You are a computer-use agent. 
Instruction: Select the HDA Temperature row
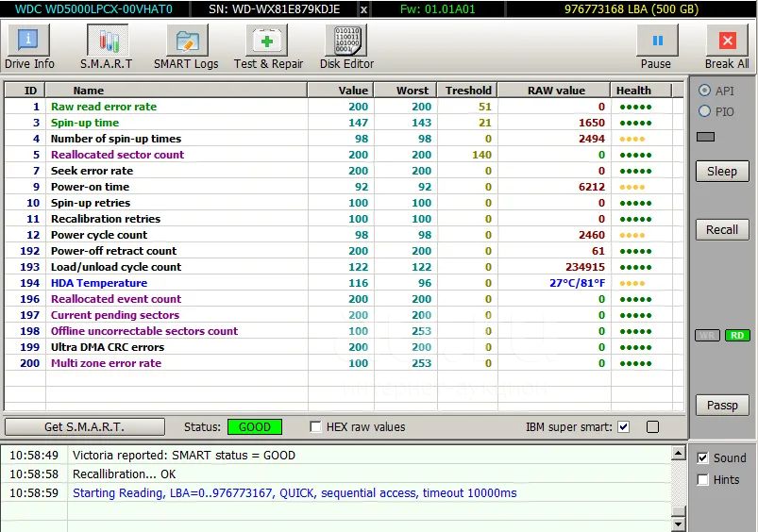(x=344, y=283)
